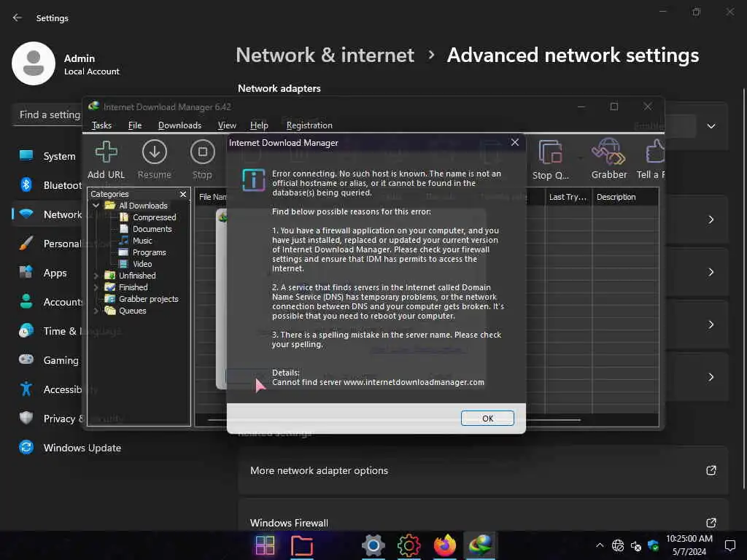747x560 pixels.
Task: Select the Grabber projects category
Action: (148, 299)
